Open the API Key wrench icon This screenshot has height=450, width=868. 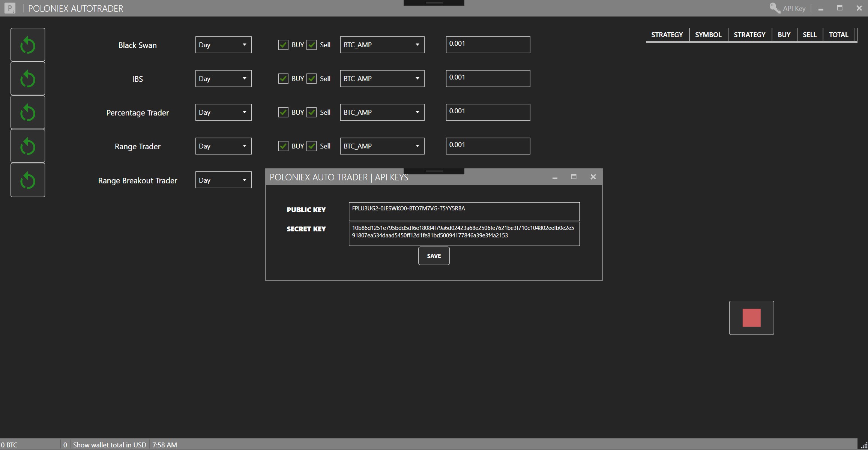coord(775,8)
